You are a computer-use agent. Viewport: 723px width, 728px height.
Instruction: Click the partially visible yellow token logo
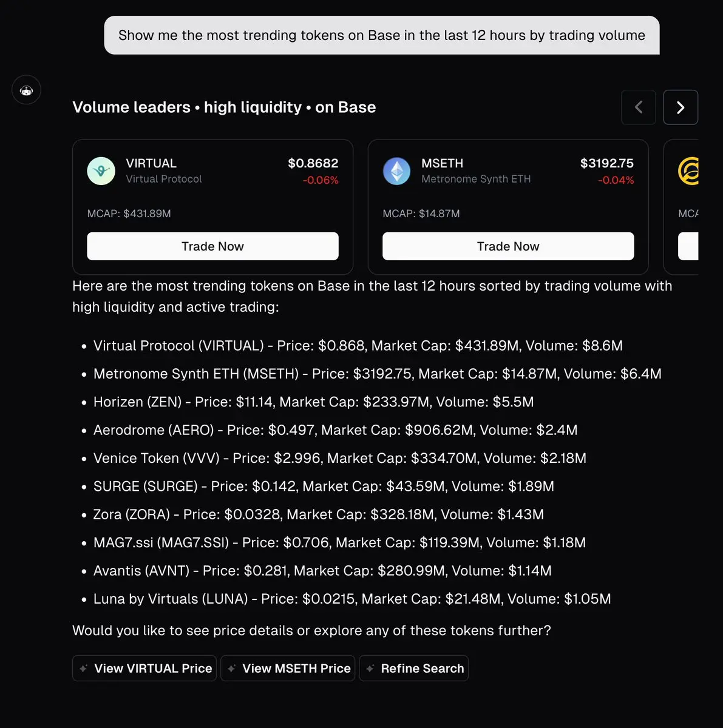(689, 171)
